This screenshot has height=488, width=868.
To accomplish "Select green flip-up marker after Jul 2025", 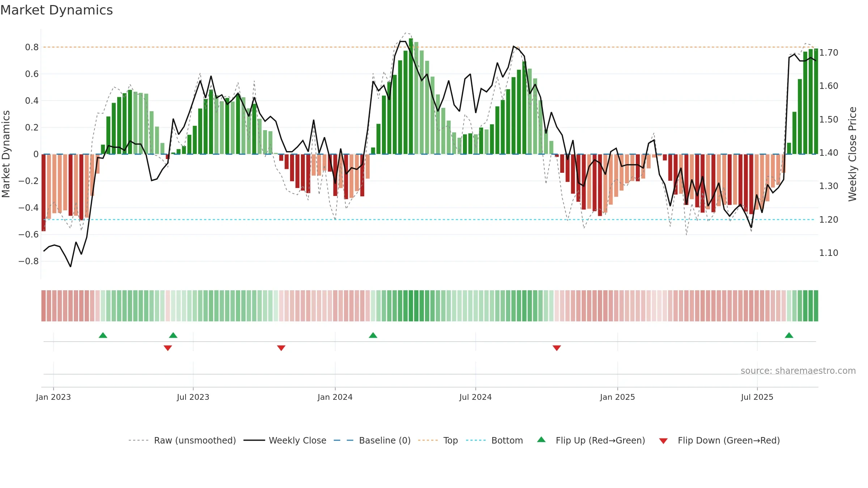I will pos(789,335).
